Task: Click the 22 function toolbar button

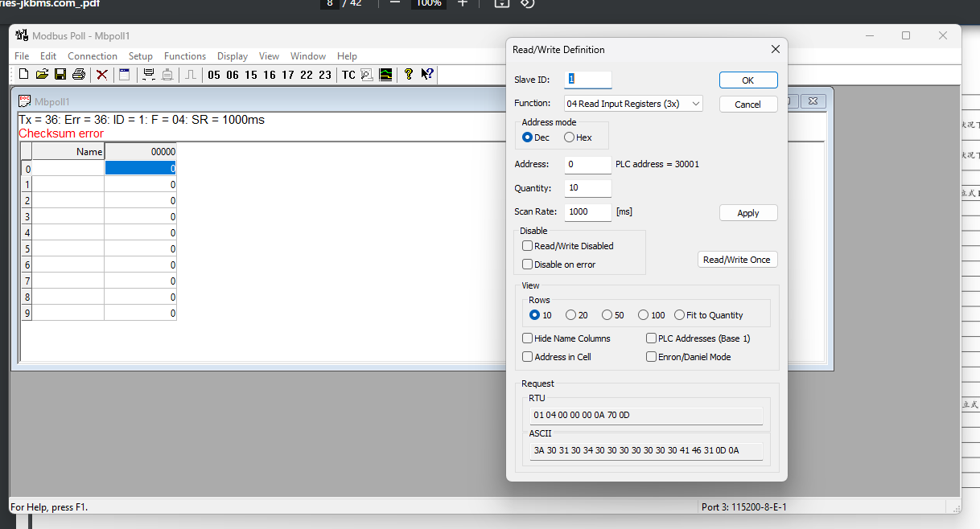Action: (x=307, y=75)
